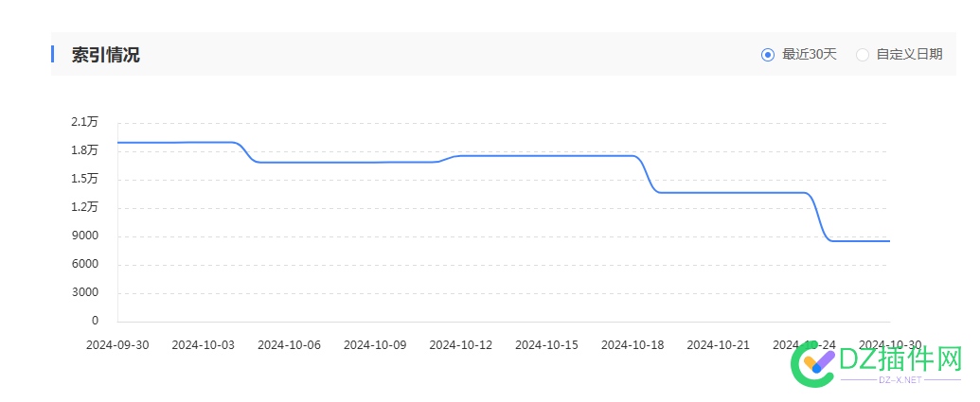Image resolution: width=980 pixels, height=402 pixels.
Task: Click the 1.8万 y-axis label
Action: (x=84, y=150)
